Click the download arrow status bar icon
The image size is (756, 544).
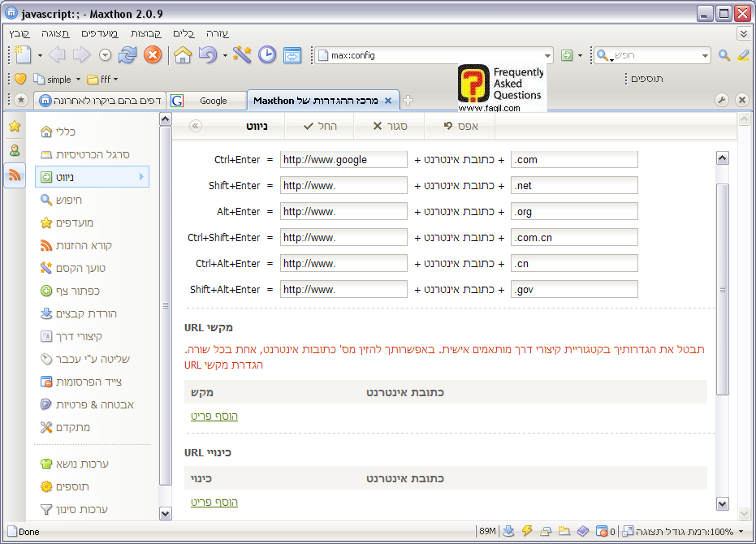point(508,531)
